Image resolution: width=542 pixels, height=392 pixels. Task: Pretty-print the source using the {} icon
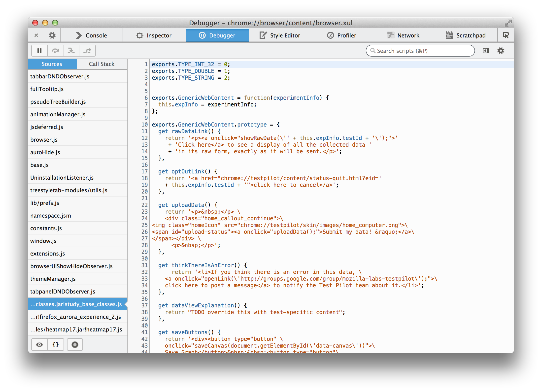pos(55,344)
